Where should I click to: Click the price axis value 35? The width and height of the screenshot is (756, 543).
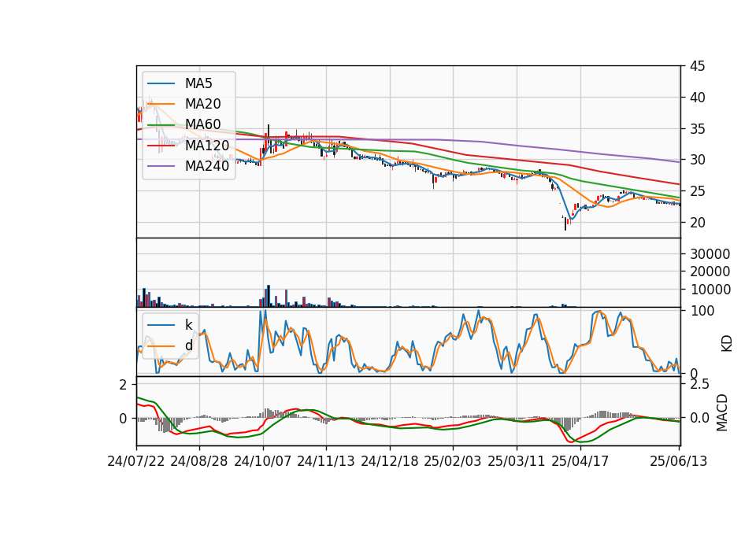(697, 129)
